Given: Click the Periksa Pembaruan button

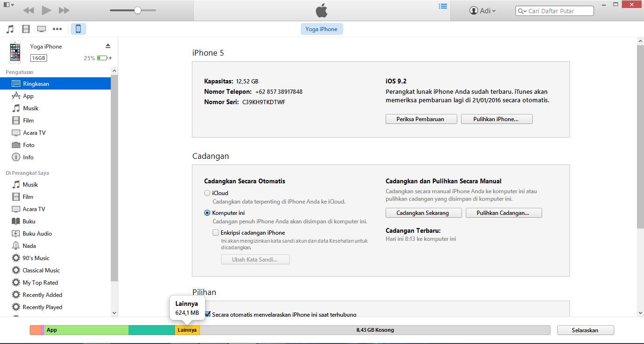Looking at the screenshot, I should tap(421, 119).
